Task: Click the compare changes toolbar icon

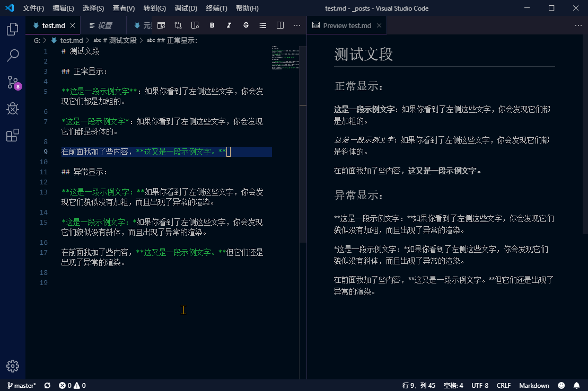Action: pyautogui.click(x=178, y=25)
